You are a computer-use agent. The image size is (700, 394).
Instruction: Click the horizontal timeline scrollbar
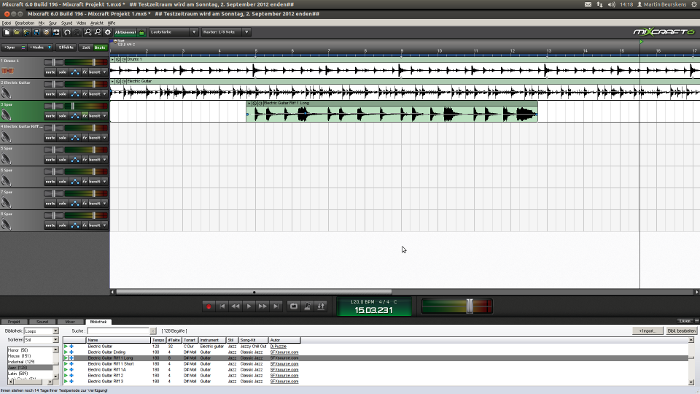(254, 292)
